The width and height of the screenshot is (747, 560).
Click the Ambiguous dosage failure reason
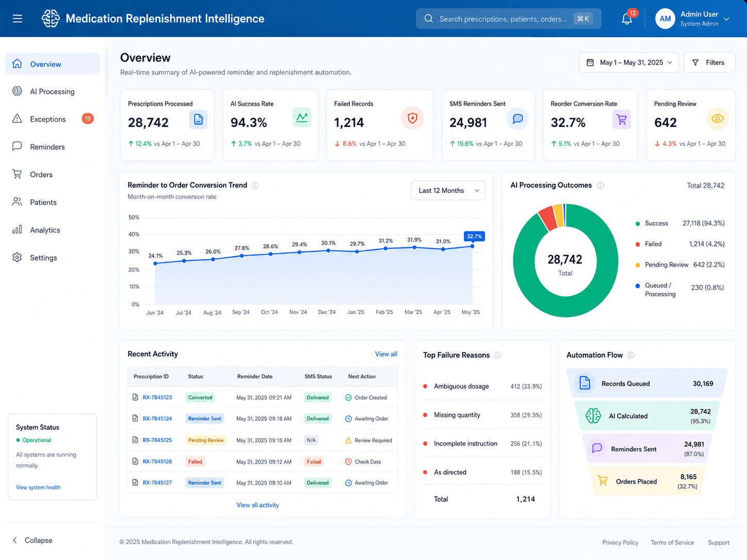pos(461,386)
